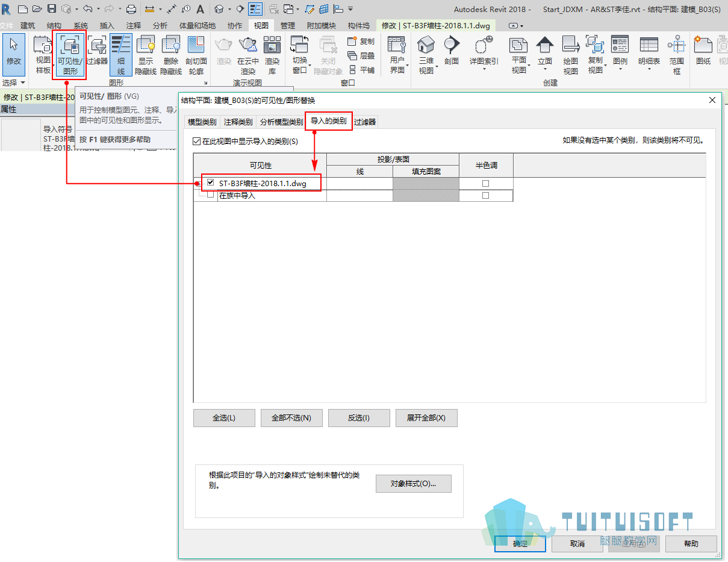The height and width of the screenshot is (562, 728).
Task: Uncheck the ST-B3F墙柱-2018.1.1.dwg visibility checkbox
Action: (210, 183)
